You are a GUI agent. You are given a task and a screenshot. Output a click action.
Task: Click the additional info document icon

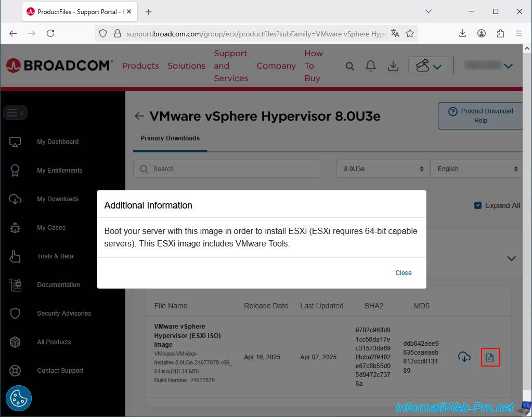coord(490,357)
